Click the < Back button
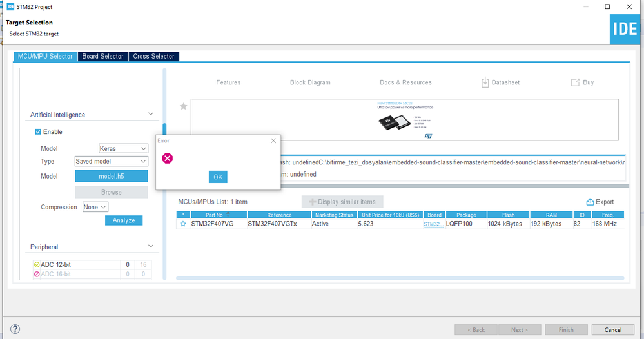Screen dimensions: 644x339 pos(476,329)
